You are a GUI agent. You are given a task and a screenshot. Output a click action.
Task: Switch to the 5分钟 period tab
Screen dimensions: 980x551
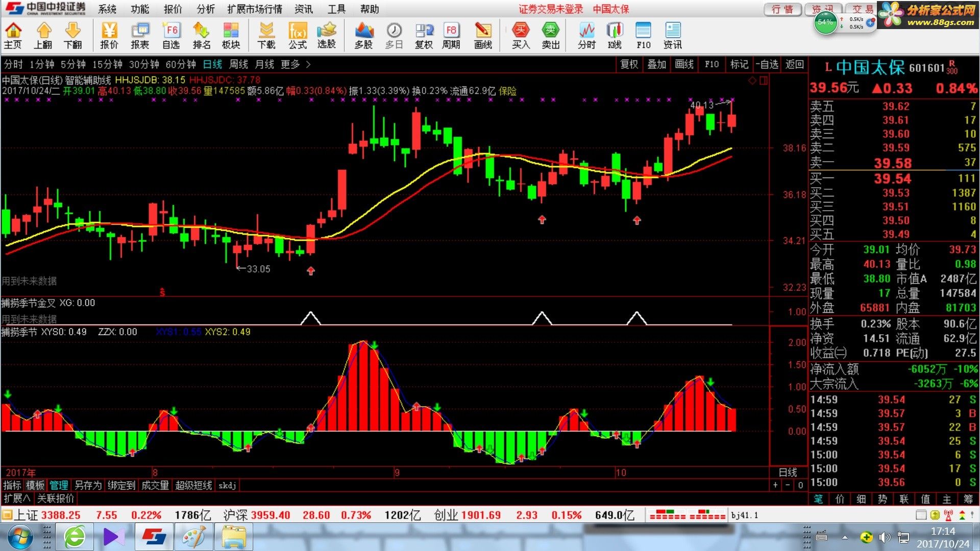click(x=73, y=64)
